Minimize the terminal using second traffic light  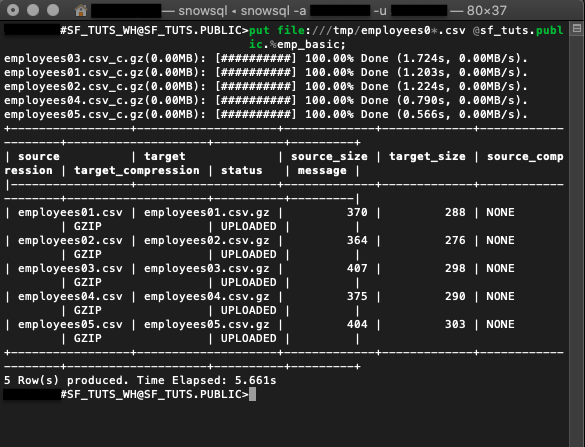[33, 10]
